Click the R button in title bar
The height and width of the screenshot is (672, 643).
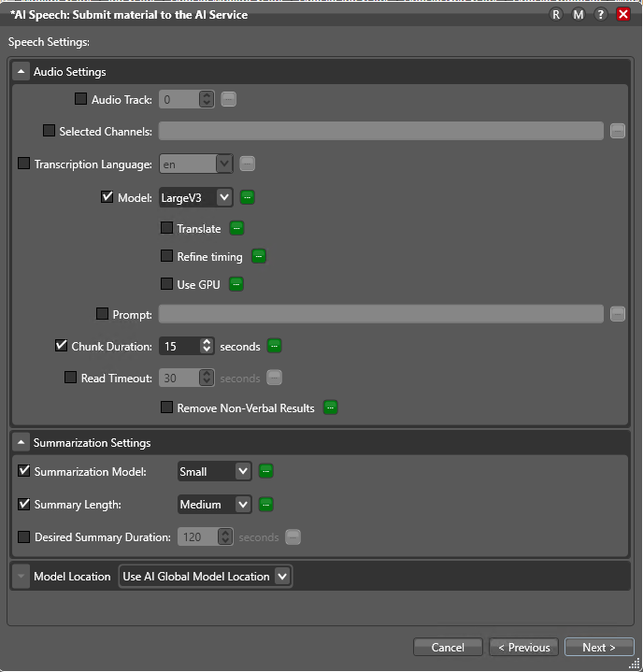tap(556, 15)
